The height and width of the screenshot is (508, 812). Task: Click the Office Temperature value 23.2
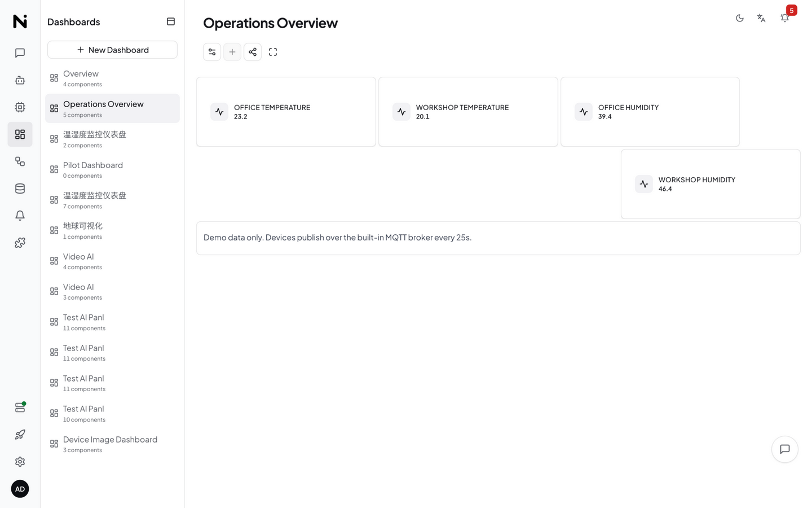[x=241, y=117]
